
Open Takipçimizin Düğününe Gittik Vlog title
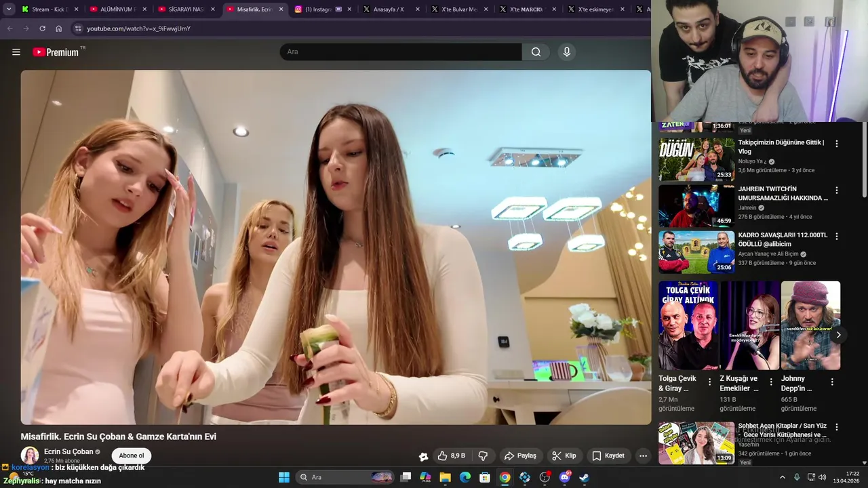coord(781,147)
